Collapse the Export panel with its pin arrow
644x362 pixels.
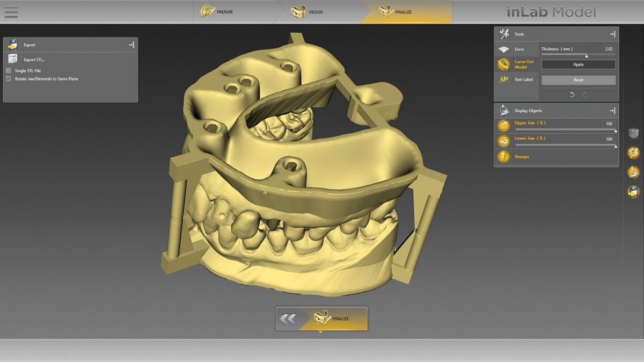[x=131, y=45]
